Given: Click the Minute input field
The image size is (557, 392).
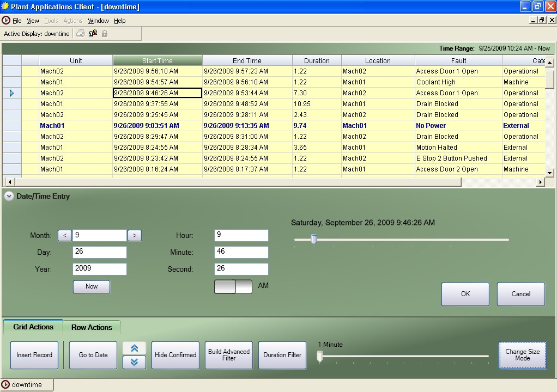Looking at the screenshot, I should [241, 252].
